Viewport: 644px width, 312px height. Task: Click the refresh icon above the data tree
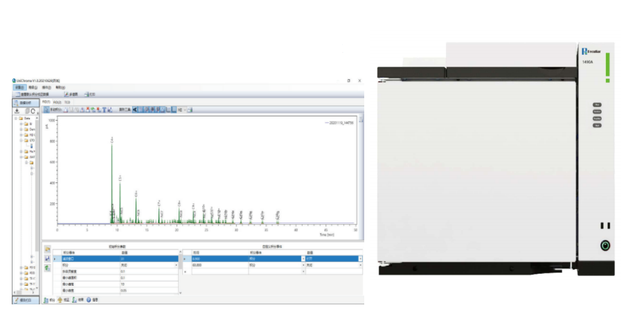[33, 110]
